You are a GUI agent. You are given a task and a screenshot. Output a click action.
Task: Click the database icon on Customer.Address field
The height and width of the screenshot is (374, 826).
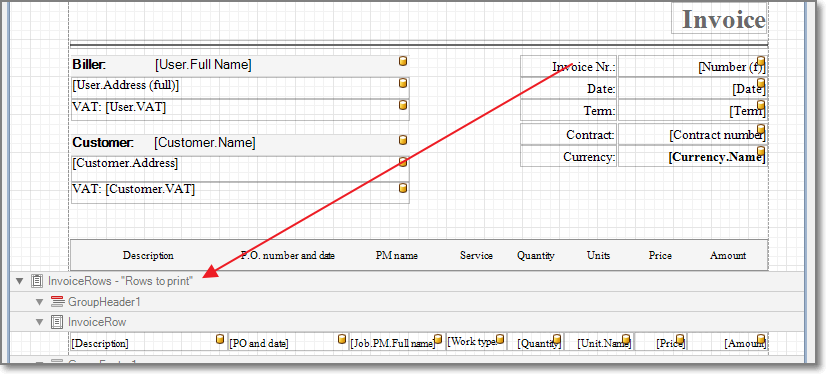(x=403, y=162)
